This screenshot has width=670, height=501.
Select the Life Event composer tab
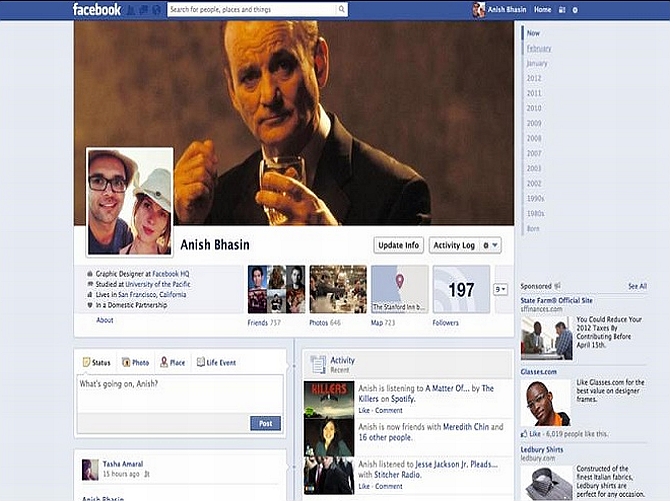[216, 362]
